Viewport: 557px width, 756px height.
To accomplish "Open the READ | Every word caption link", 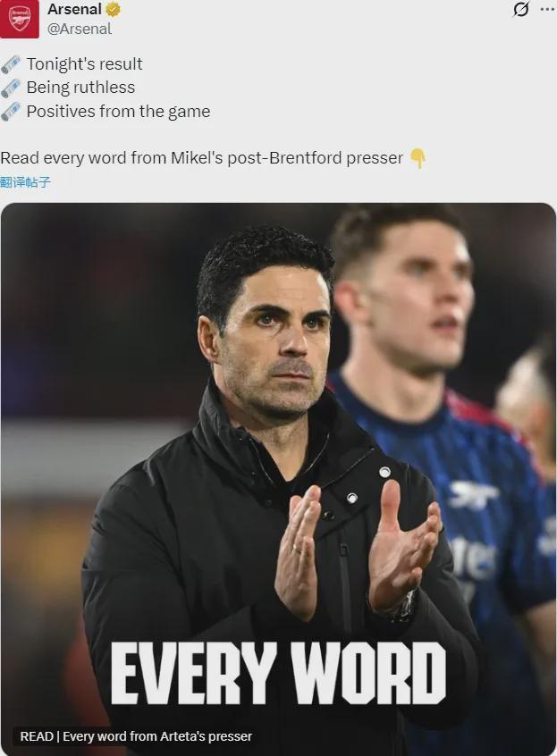I will [136, 736].
